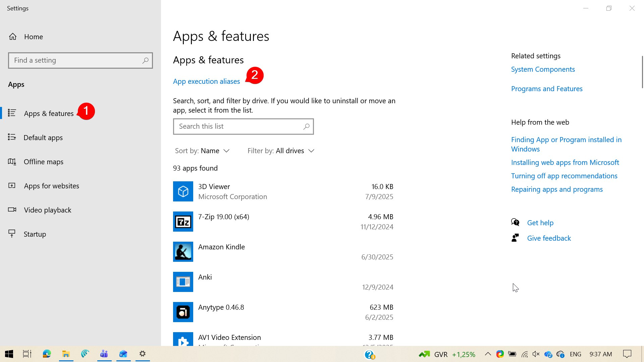Viewport: 644px width, 362px height.
Task: Open the Windows Start menu
Action: pyautogui.click(x=9, y=354)
